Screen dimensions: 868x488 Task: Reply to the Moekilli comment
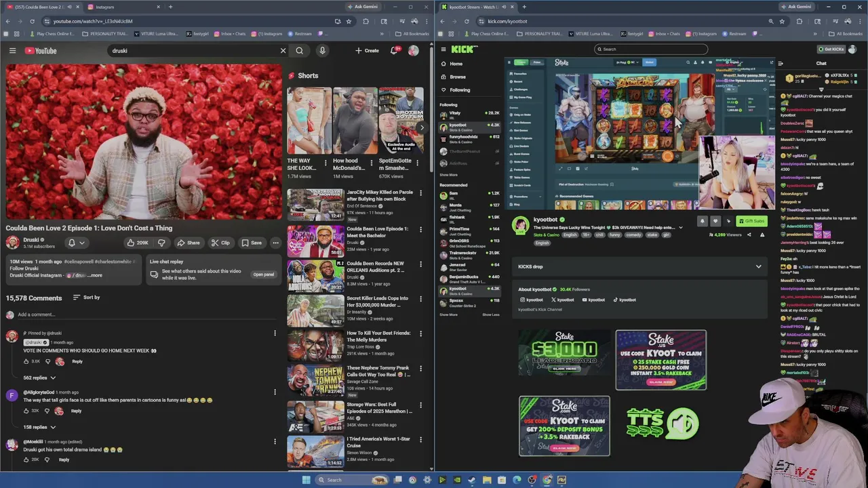click(64, 460)
